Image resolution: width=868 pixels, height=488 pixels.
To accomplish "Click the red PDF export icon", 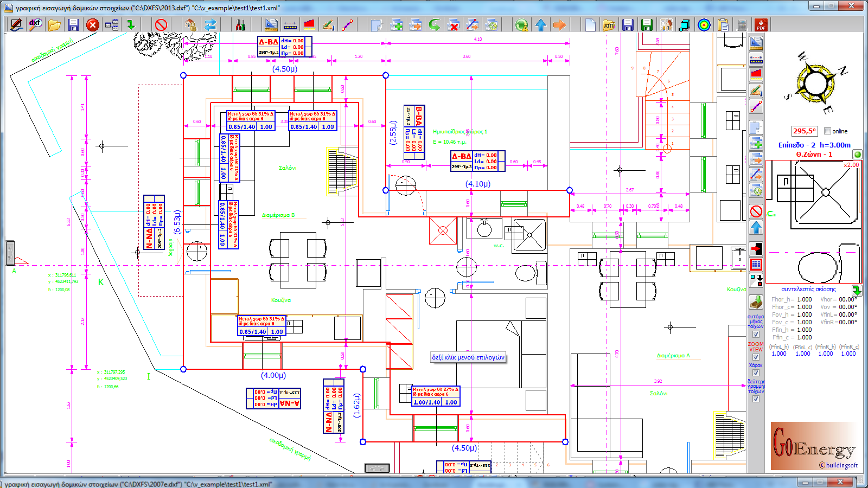I will click(x=761, y=25).
